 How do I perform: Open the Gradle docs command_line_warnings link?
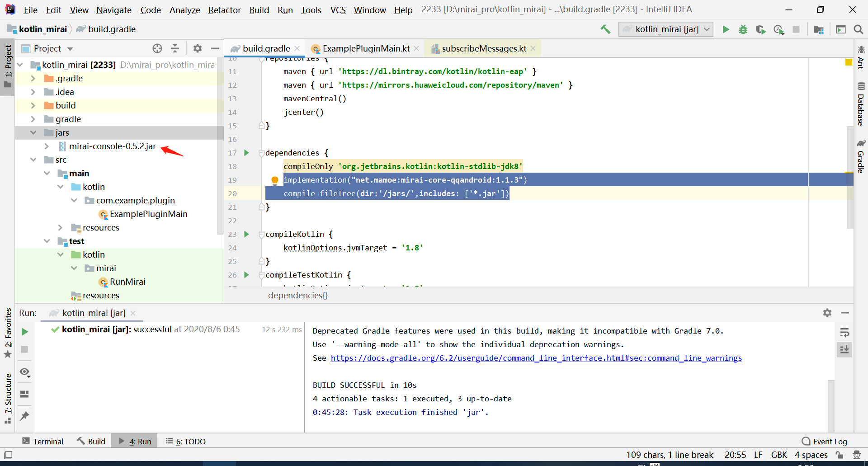[x=536, y=358]
